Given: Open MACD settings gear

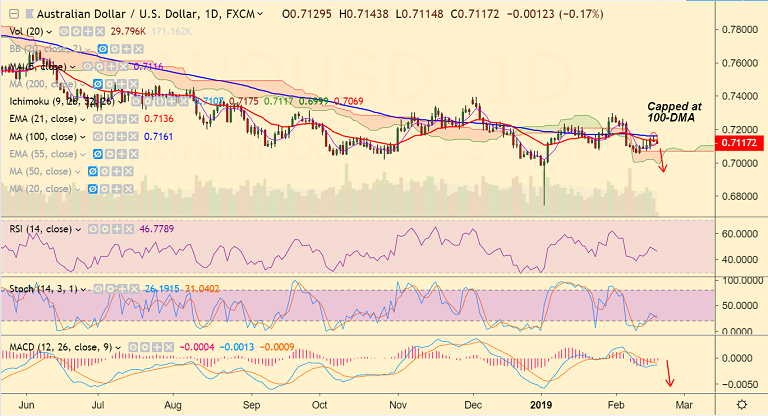Looking at the screenshot, I should 145,347.
